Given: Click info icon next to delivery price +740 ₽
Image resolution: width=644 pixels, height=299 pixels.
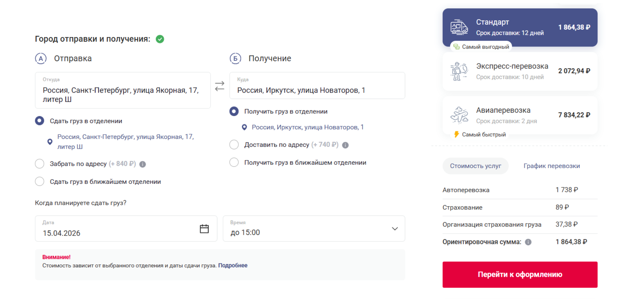Looking at the screenshot, I should (345, 145).
